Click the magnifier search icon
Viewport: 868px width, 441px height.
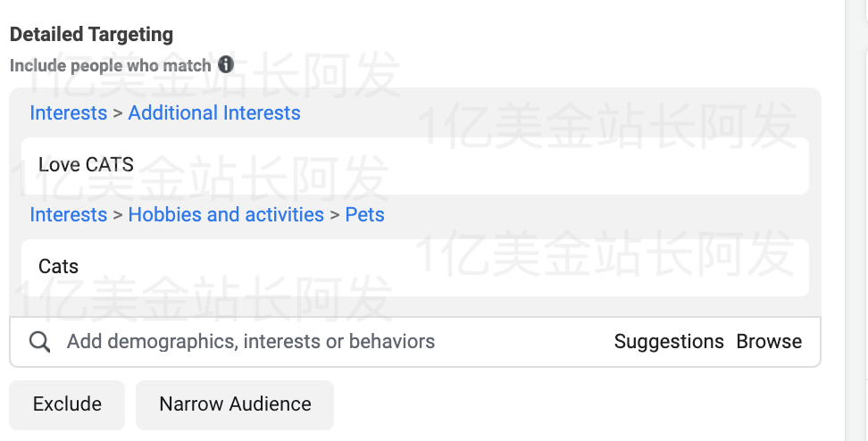pos(39,342)
